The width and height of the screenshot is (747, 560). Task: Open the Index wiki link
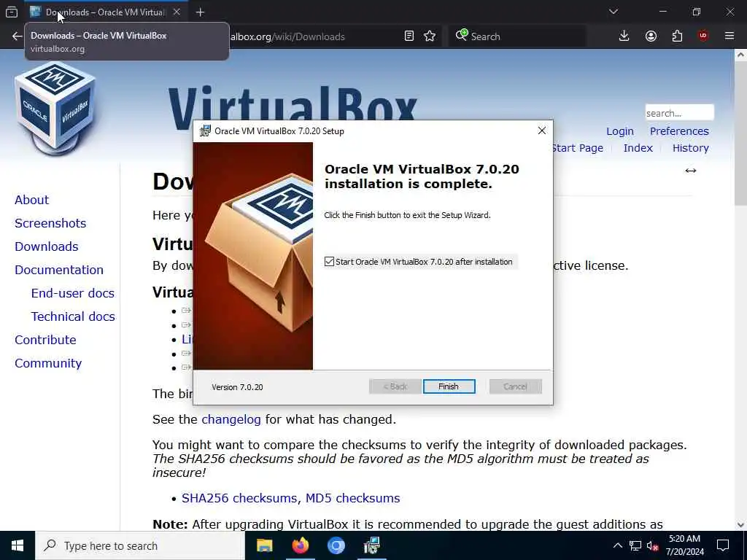point(638,148)
